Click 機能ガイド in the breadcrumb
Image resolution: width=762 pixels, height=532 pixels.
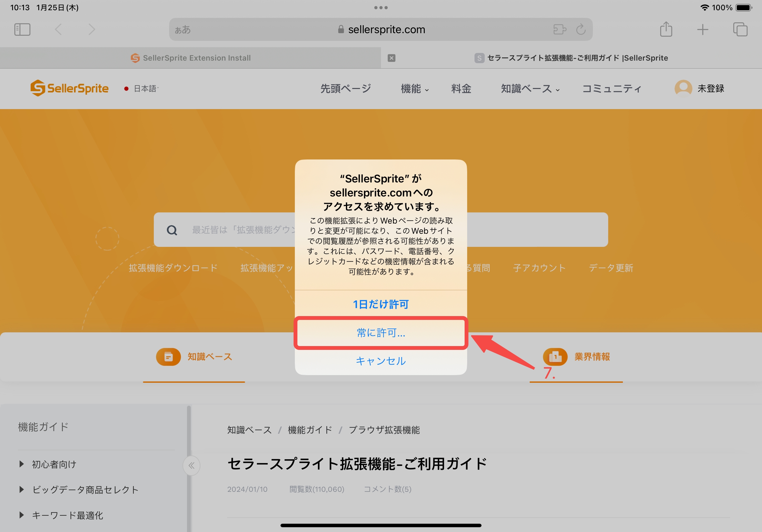[x=310, y=430]
